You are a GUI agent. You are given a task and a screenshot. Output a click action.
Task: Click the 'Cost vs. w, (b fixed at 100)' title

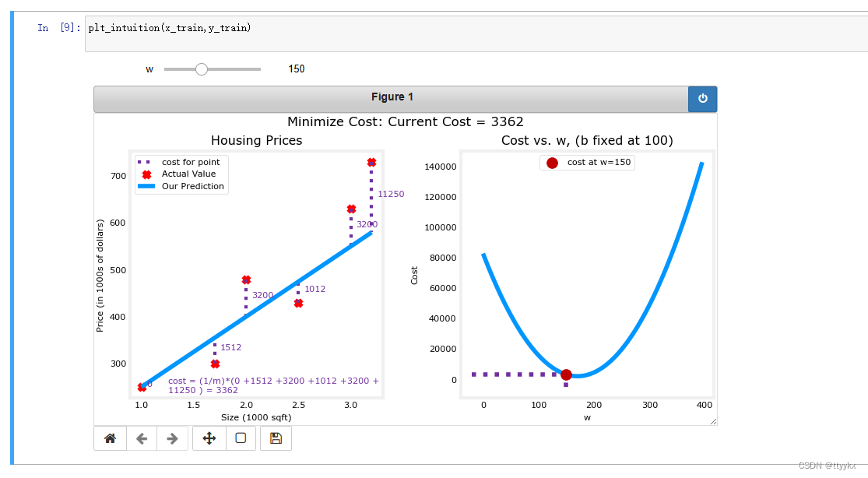(587, 140)
